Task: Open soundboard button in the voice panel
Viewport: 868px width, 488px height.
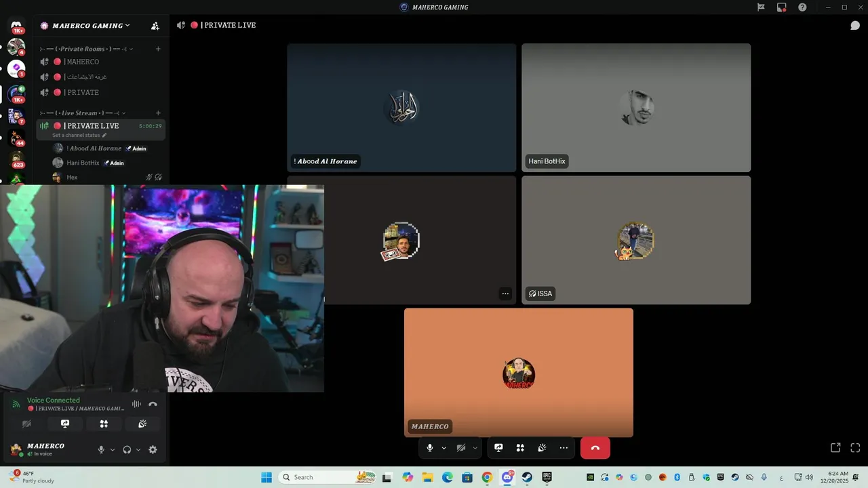Action: 142,424
